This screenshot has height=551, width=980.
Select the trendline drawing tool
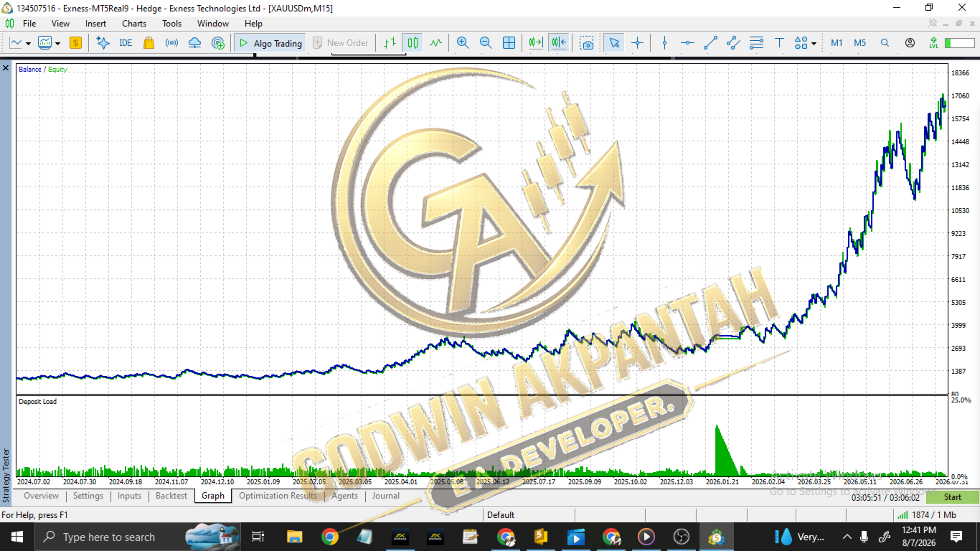[710, 43]
